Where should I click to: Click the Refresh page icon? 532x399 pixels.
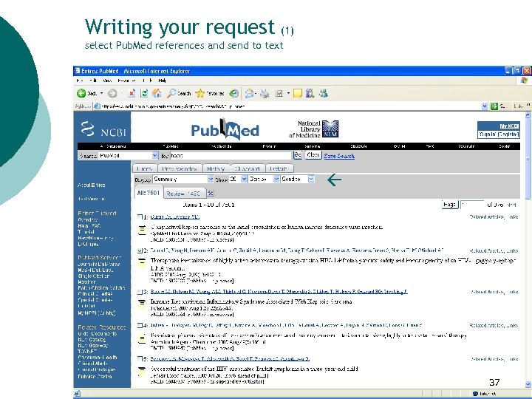144,93
